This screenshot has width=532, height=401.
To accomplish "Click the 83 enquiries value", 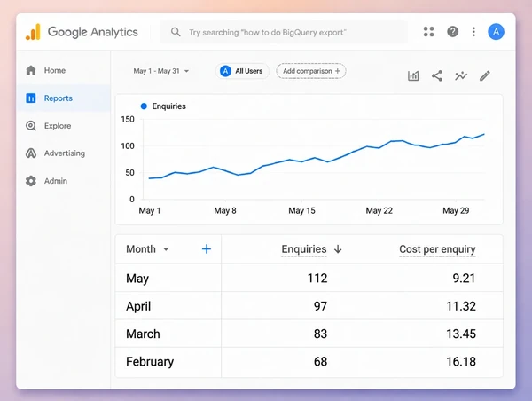I will (320, 334).
